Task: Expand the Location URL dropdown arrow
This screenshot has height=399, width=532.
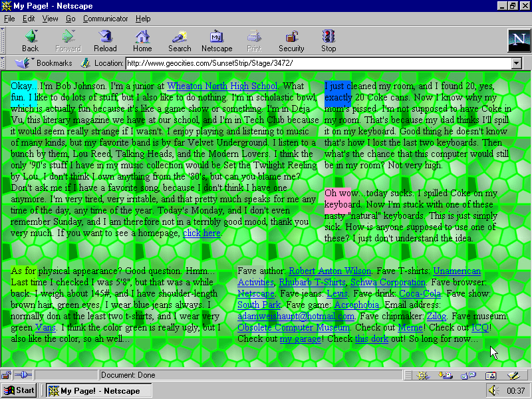Action: click(x=516, y=63)
